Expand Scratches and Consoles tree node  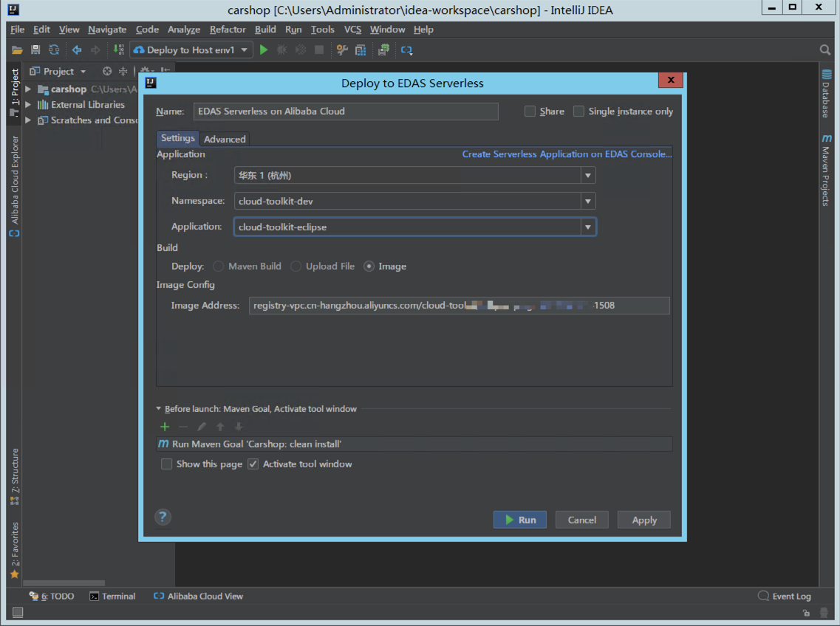[28, 120]
